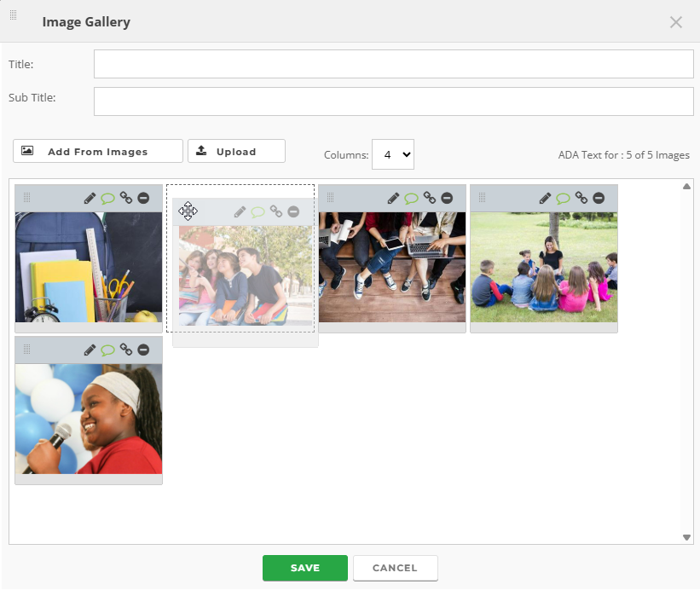Click 'ADA Text for : 5 of 5 Images' text

(623, 155)
